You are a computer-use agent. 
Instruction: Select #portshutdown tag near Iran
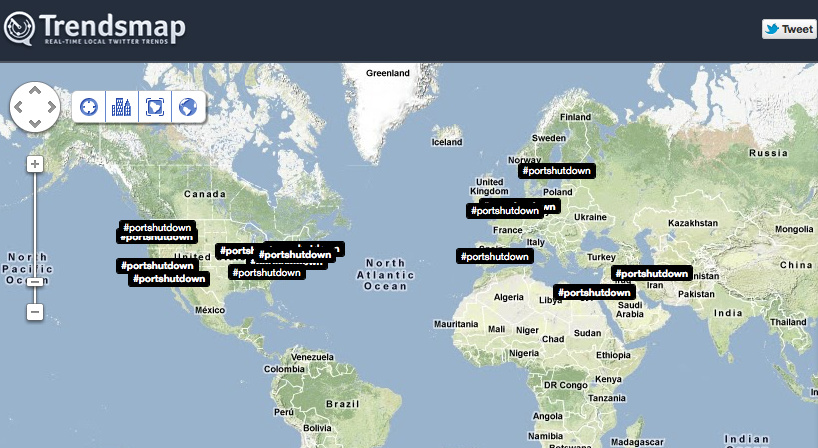(652, 273)
